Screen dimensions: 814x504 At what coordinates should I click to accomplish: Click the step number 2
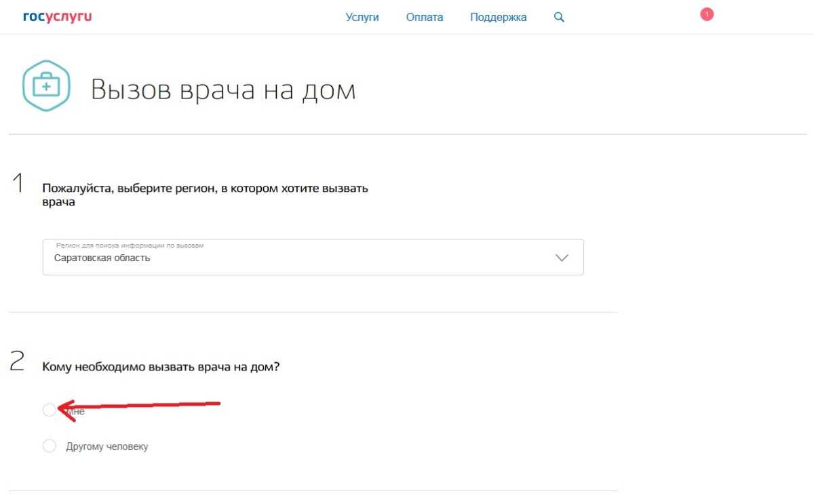pyautogui.click(x=18, y=362)
